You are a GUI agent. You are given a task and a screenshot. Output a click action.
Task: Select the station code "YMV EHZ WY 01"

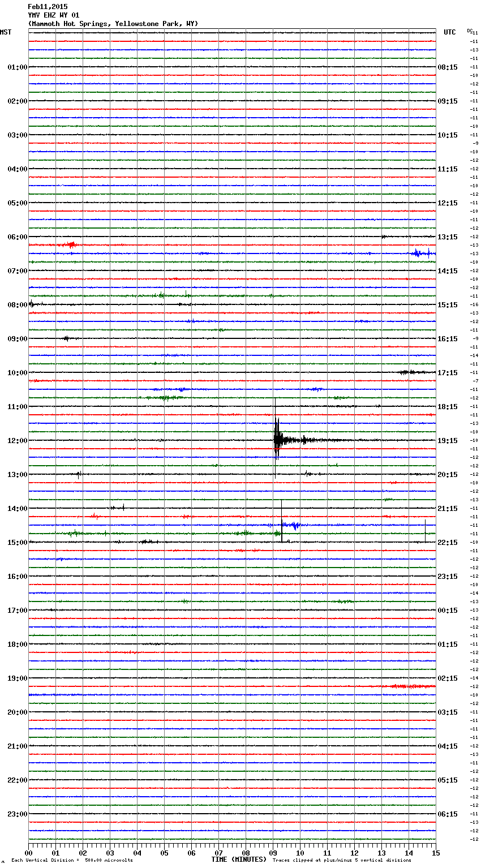(x=53, y=15)
